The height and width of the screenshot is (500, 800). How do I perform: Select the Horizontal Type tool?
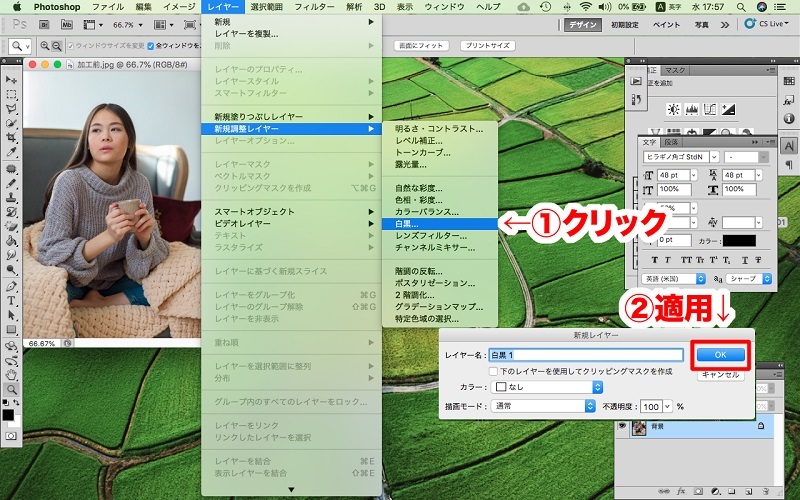coord(11,300)
